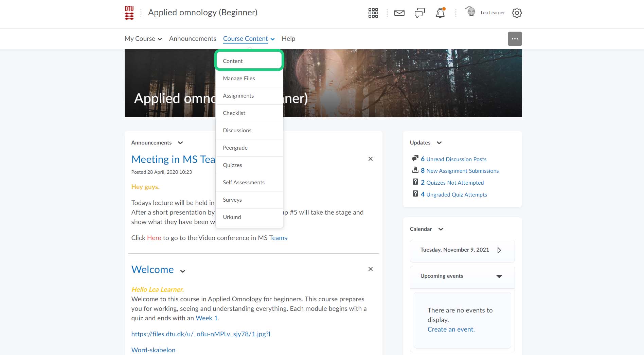
Task: Open Lea Learner user profile menu
Action: pos(485,13)
